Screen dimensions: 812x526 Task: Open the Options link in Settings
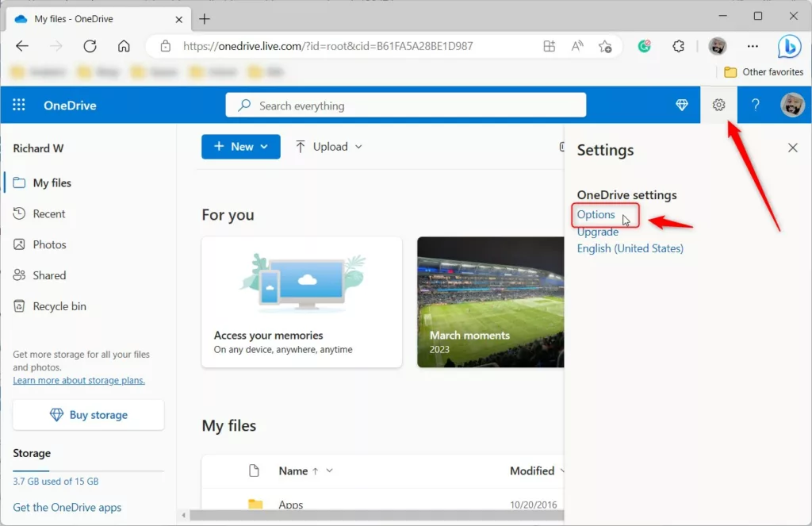(x=596, y=214)
